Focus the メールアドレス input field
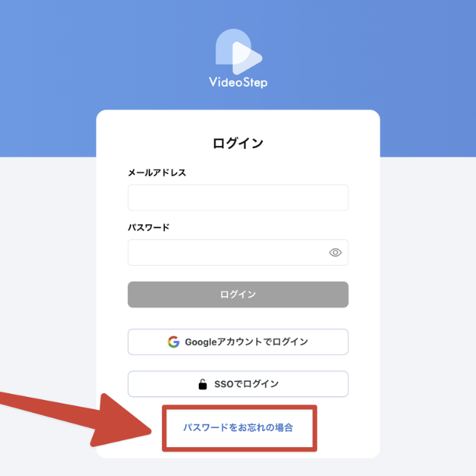 [238, 197]
